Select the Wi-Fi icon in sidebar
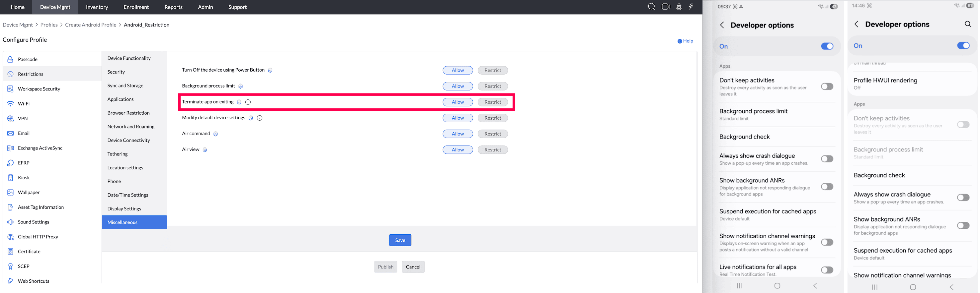980x293 pixels. coord(10,104)
